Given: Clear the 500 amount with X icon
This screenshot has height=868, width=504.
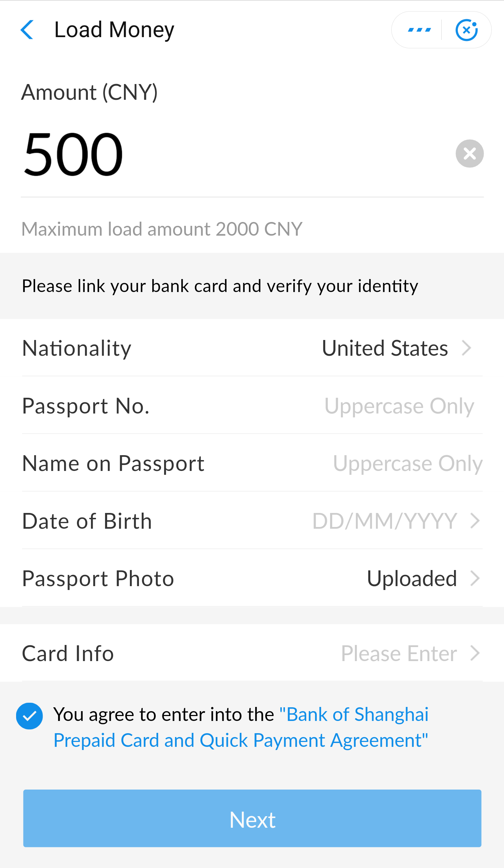Looking at the screenshot, I should (x=469, y=153).
